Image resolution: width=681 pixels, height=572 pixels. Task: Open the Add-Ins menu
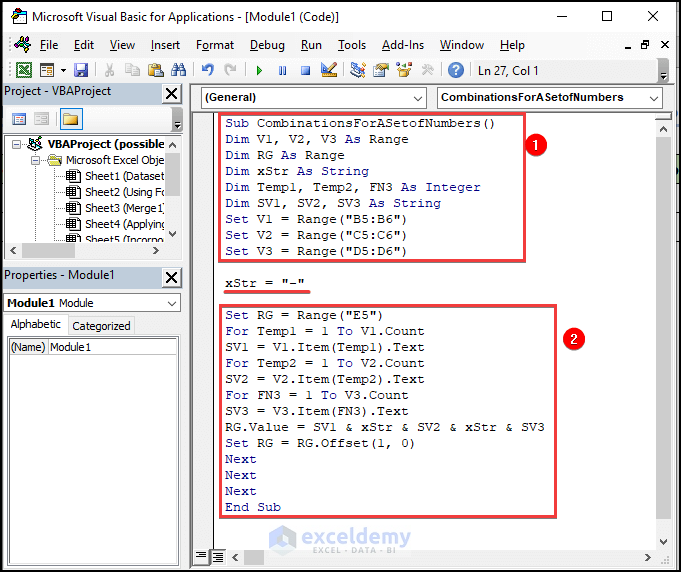pos(403,45)
